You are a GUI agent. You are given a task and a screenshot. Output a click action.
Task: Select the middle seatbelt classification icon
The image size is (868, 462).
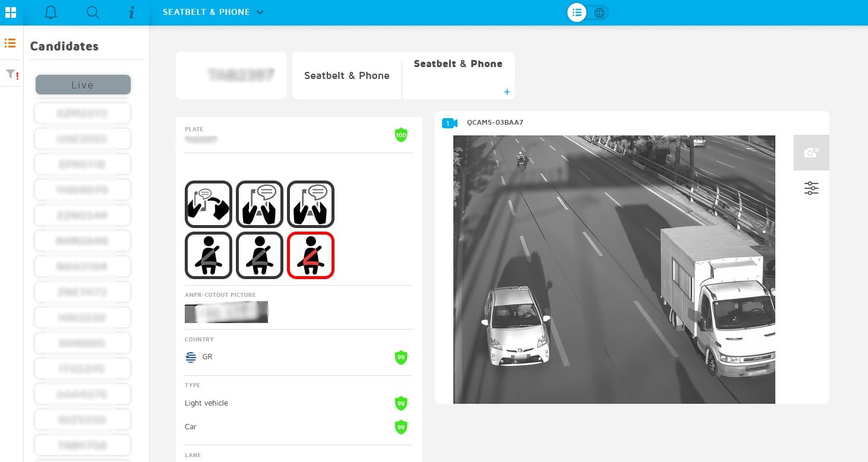click(260, 255)
